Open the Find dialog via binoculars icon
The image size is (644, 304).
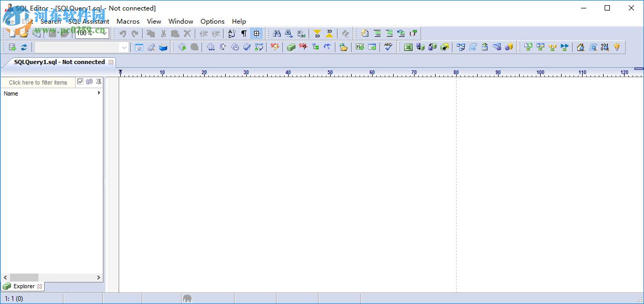pos(277,33)
